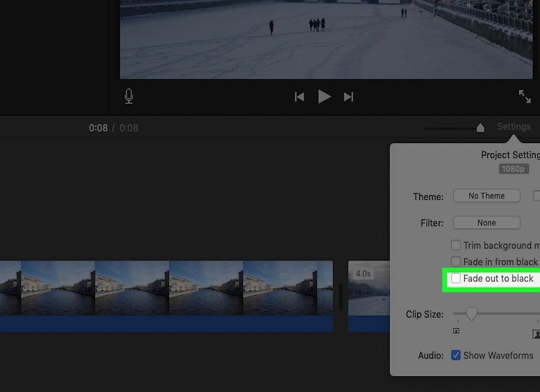Uncheck Show Waveforms checkbox
The width and height of the screenshot is (540, 392).
pos(455,355)
